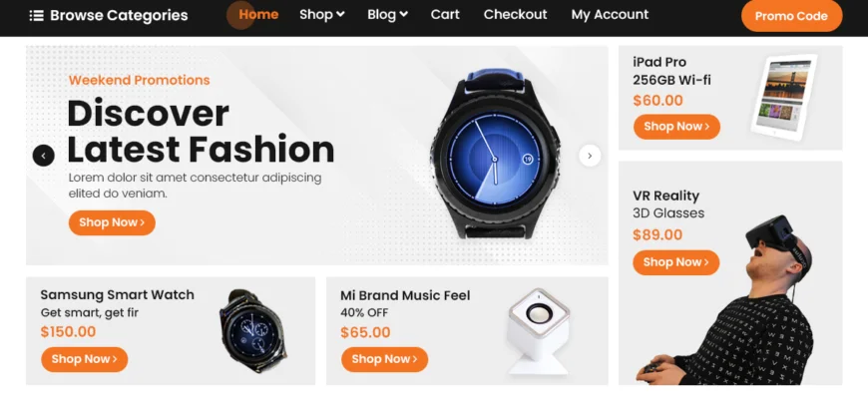Click Shop Now for Mi Brand Music Feel
The height and width of the screenshot is (399, 868).
384,359
